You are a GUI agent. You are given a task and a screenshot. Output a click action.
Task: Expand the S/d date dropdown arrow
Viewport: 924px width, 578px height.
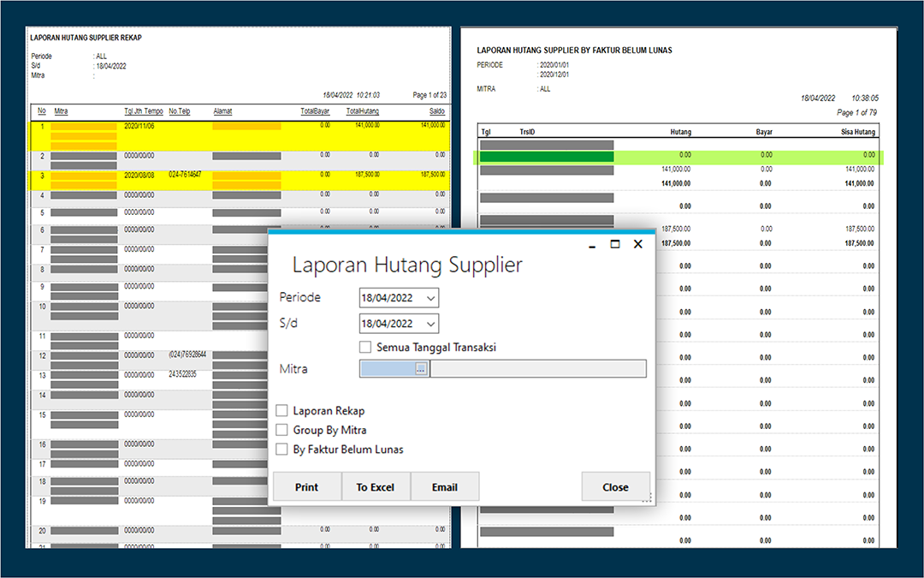point(430,324)
